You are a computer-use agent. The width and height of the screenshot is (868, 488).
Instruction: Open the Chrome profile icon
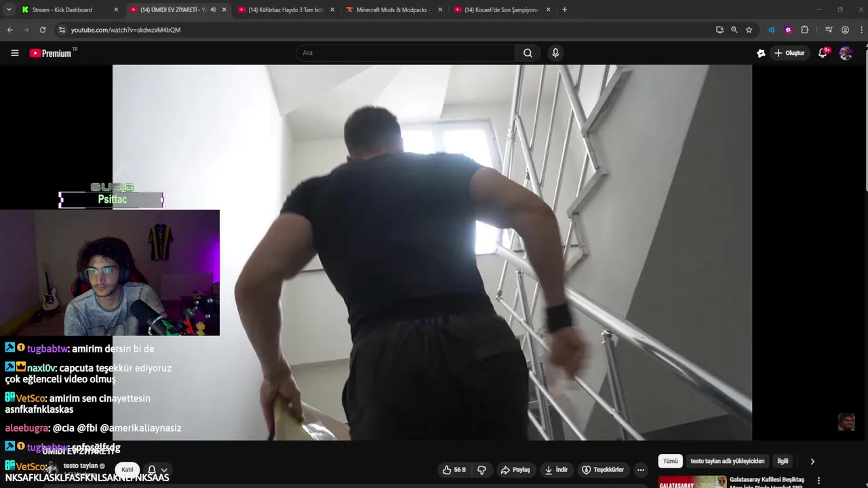pos(845,30)
